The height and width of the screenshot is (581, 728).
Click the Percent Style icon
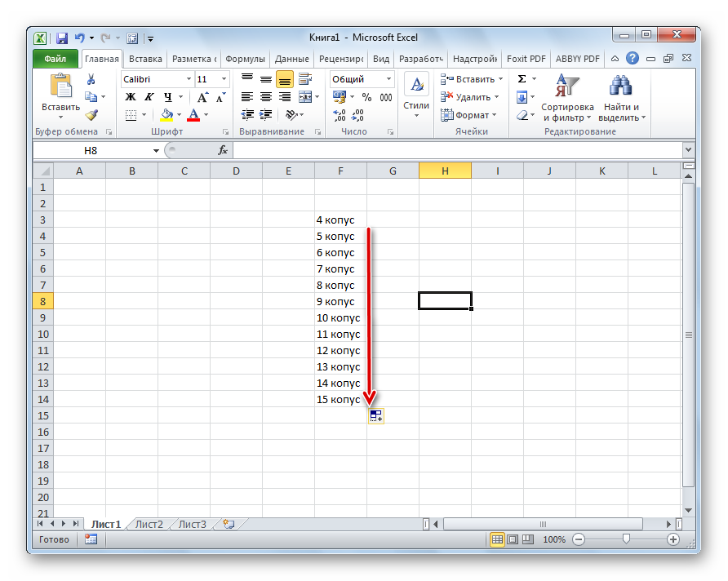click(x=366, y=97)
